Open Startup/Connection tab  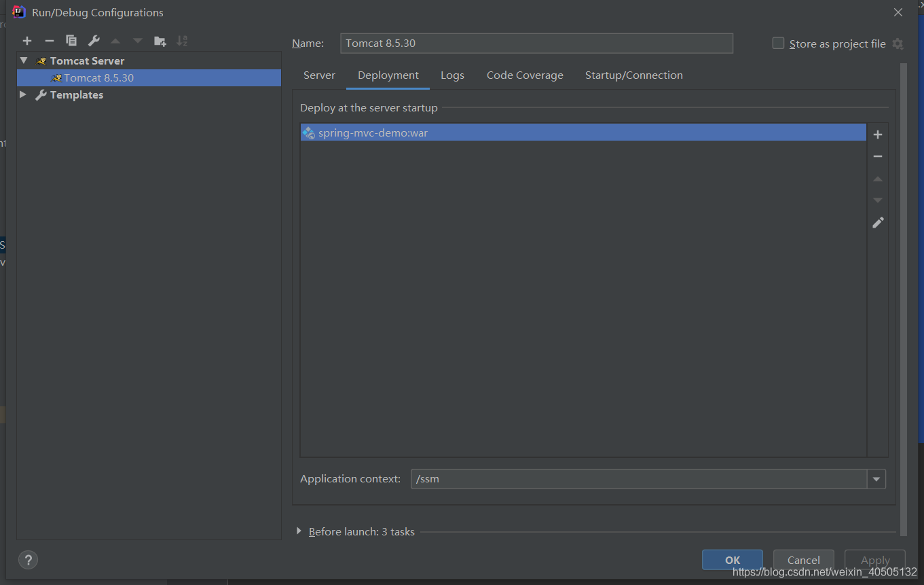pos(634,75)
